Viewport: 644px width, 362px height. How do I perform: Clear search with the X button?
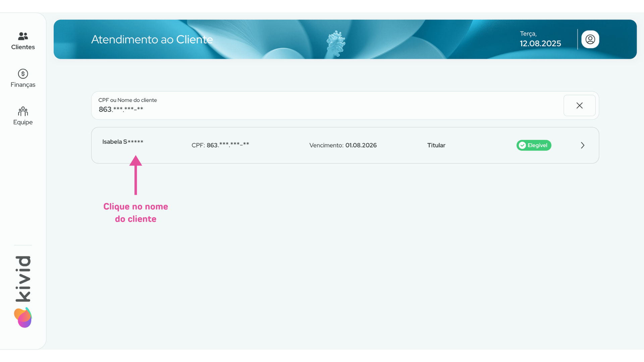[579, 106]
